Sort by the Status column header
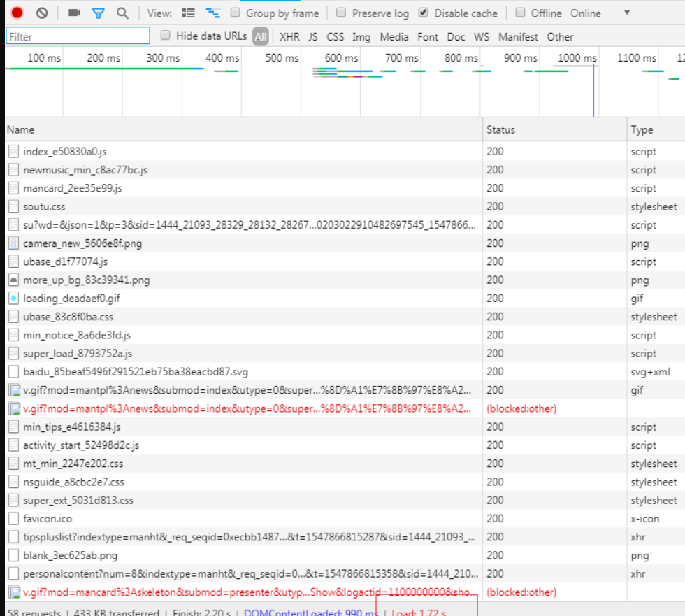This screenshot has height=616, width=685. pyautogui.click(x=555, y=130)
